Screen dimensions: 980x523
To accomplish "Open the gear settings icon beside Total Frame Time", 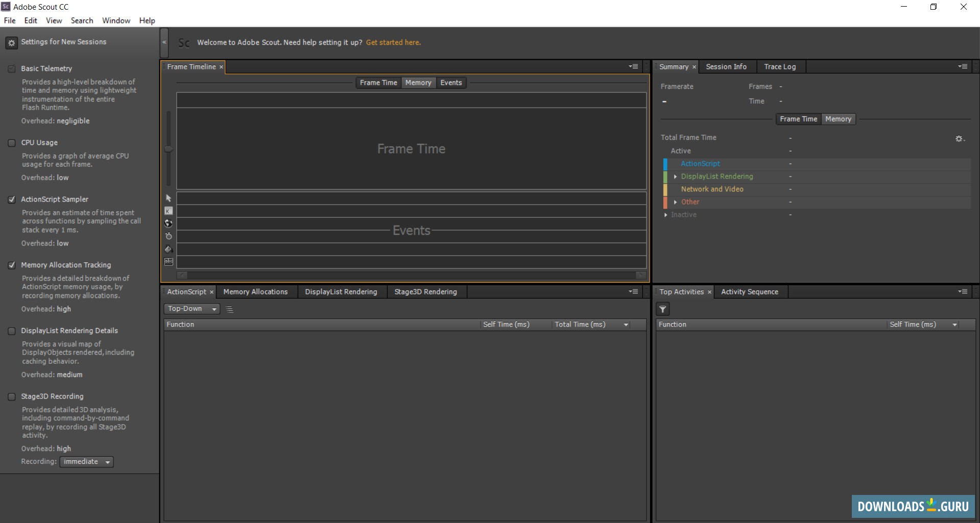I will tap(960, 138).
